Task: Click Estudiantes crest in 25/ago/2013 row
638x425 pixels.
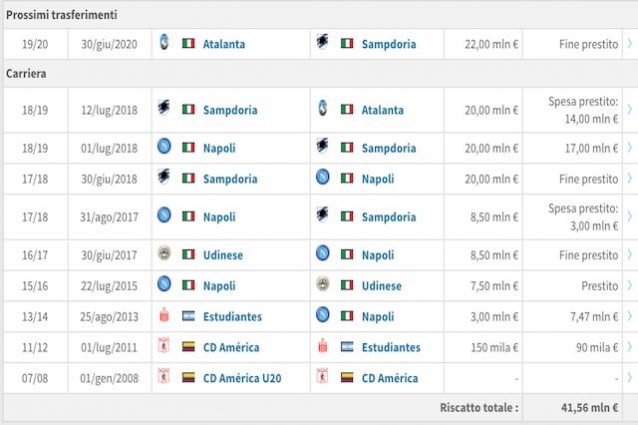Action: (x=164, y=315)
